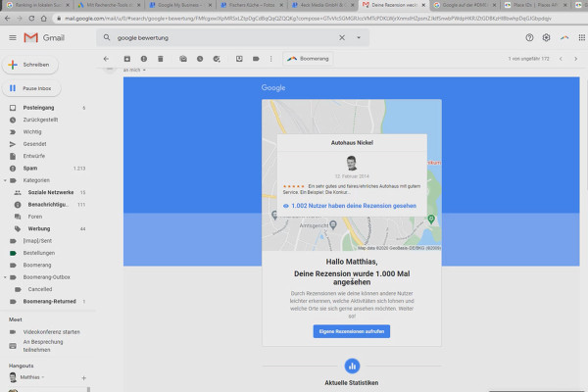Click the Autohaus Nickel review title
Image resolution: width=588 pixels, height=392 pixels.
[x=352, y=143]
